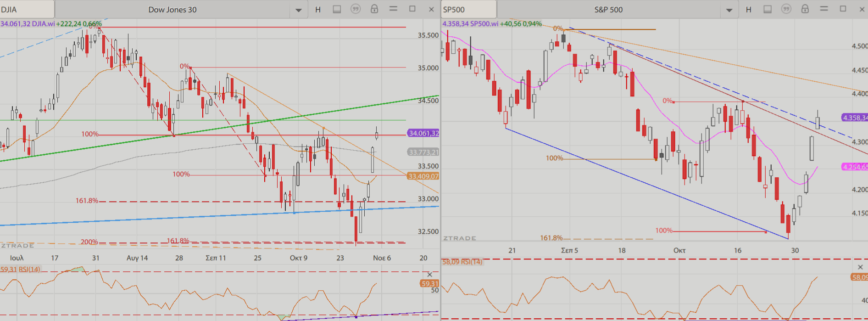Click the orange 58,09 RSI value tag
Viewport: 868px width, 321px height.
coord(859,277)
